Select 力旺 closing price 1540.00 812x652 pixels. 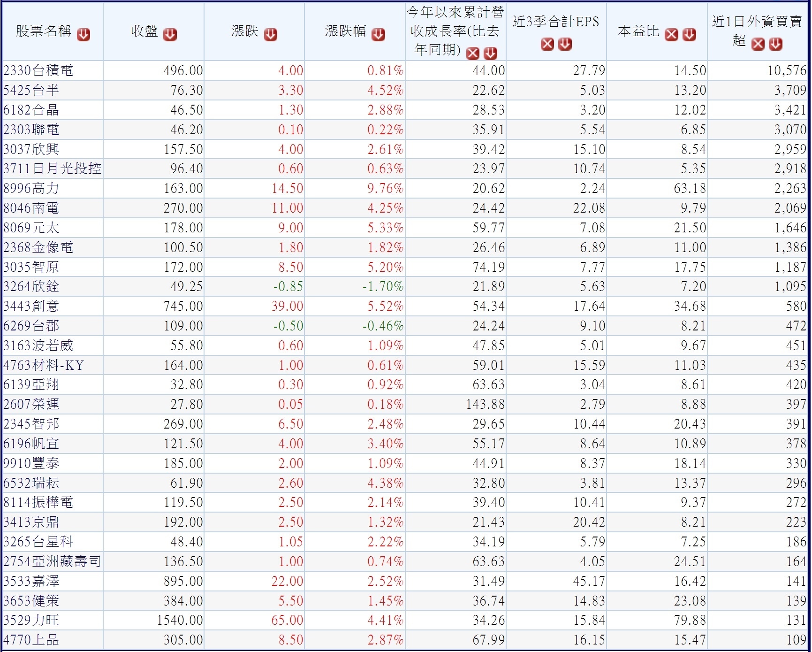tap(180, 621)
